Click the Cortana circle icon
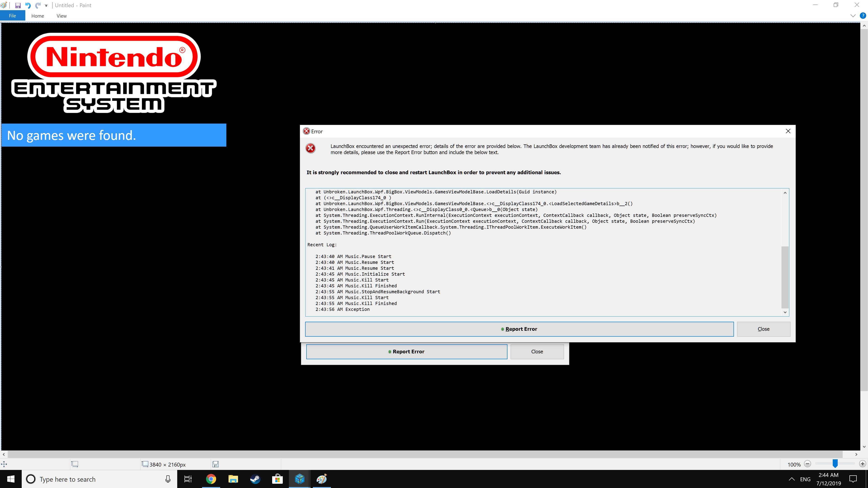868x488 pixels. point(31,479)
